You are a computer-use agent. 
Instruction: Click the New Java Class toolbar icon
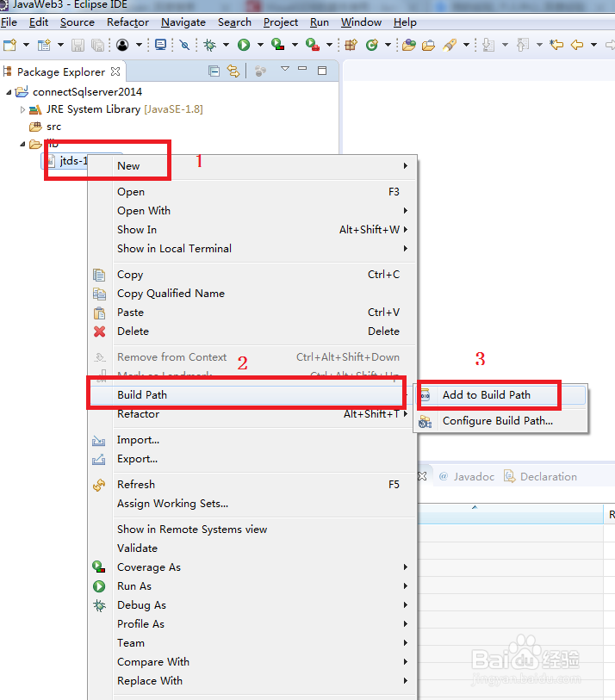pos(371,45)
